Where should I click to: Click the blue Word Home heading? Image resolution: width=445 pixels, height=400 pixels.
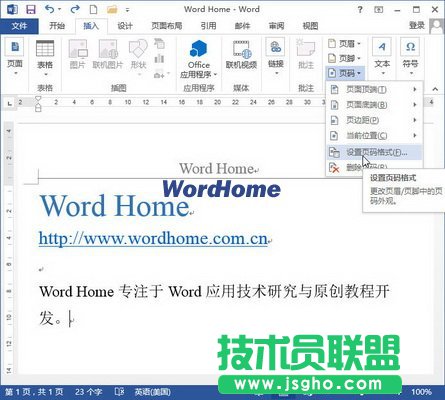coord(115,206)
